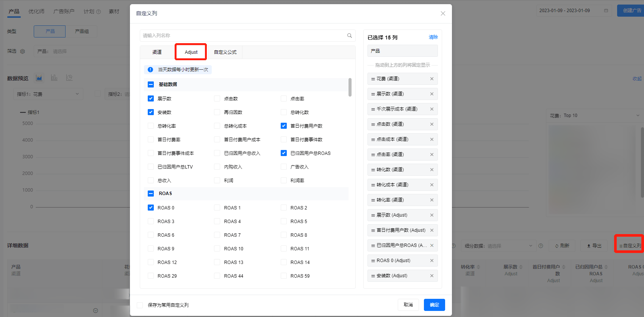644x317 pixels.
Task: Open filter settings gear icon
Action: click(x=22, y=52)
